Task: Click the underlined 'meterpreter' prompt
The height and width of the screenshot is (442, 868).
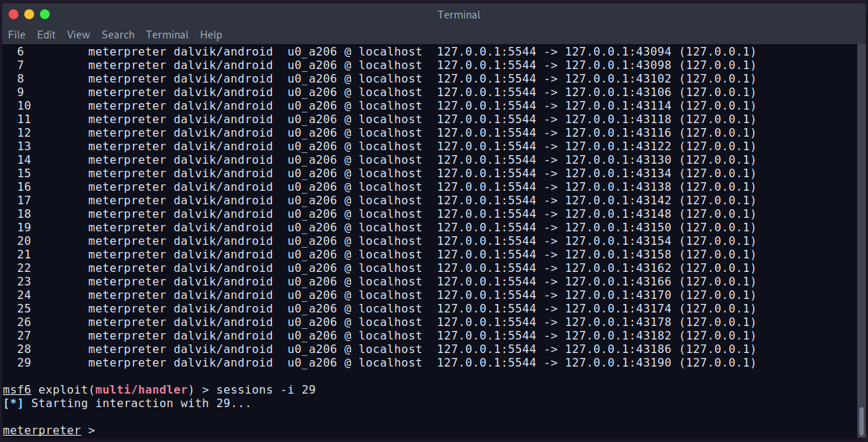Action: click(x=42, y=431)
